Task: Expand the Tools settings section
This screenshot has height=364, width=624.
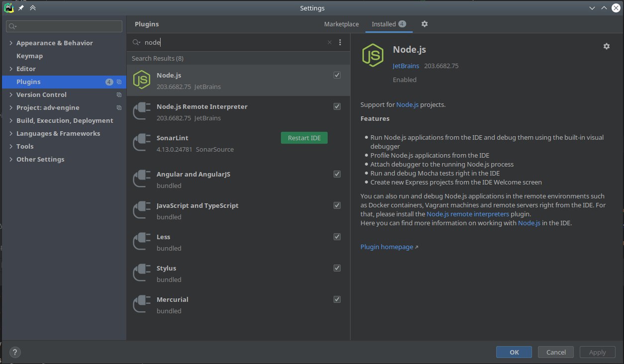Action: pos(11,147)
